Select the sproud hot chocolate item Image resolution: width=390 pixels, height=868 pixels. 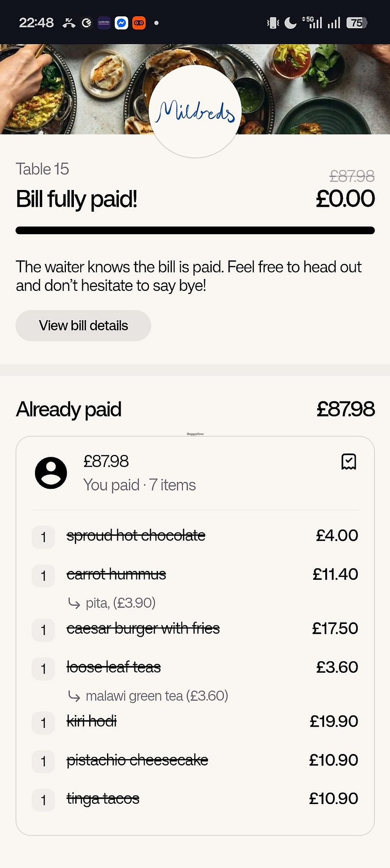(x=136, y=536)
